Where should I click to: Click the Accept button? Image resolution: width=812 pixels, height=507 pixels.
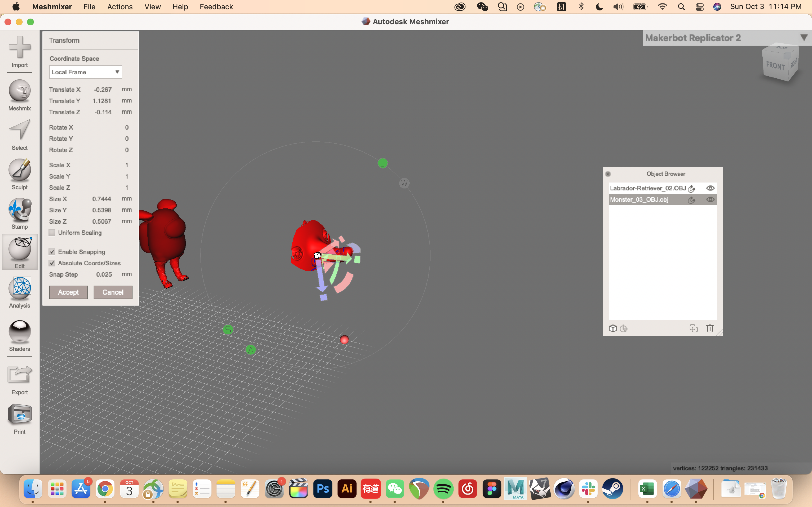pos(68,292)
